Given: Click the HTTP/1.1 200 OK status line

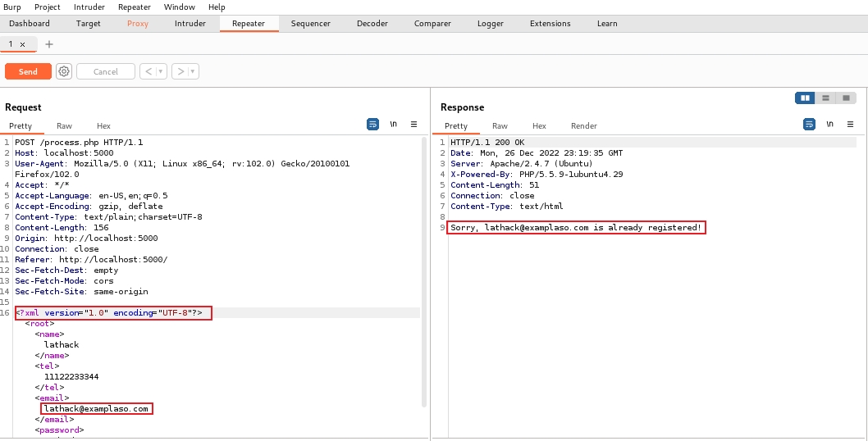Looking at the screenshot, I should (487, 143).
